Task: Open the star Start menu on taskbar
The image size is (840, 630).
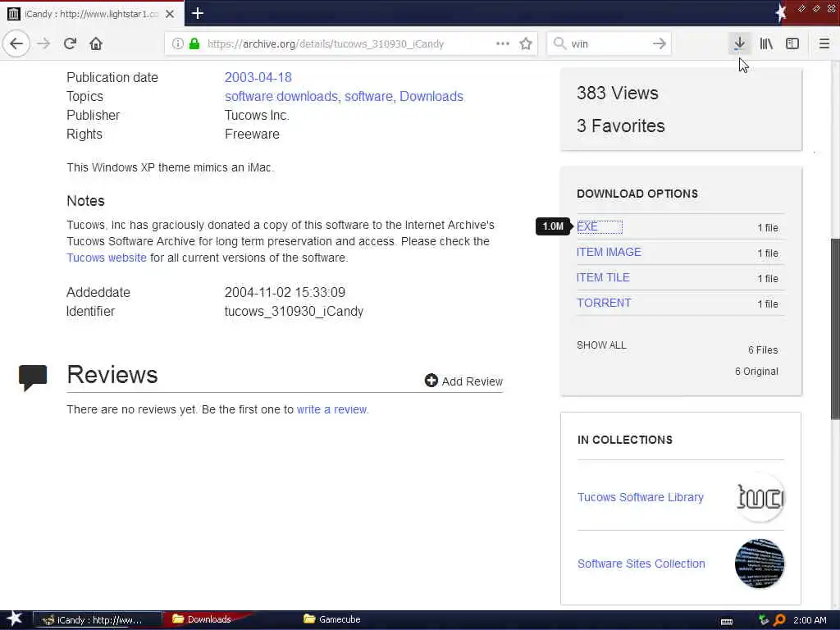Action: pos(14,619)
